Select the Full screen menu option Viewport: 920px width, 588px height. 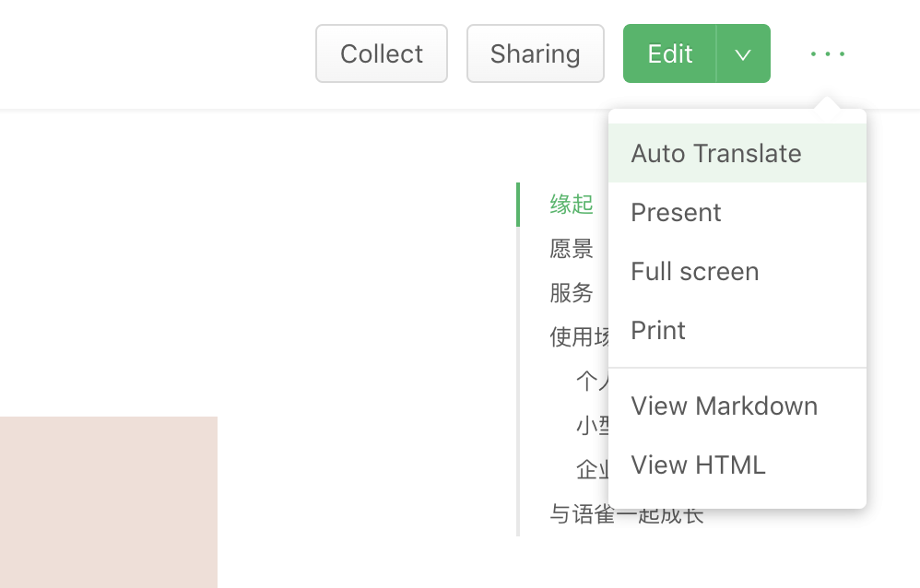(x=695, y=272)
